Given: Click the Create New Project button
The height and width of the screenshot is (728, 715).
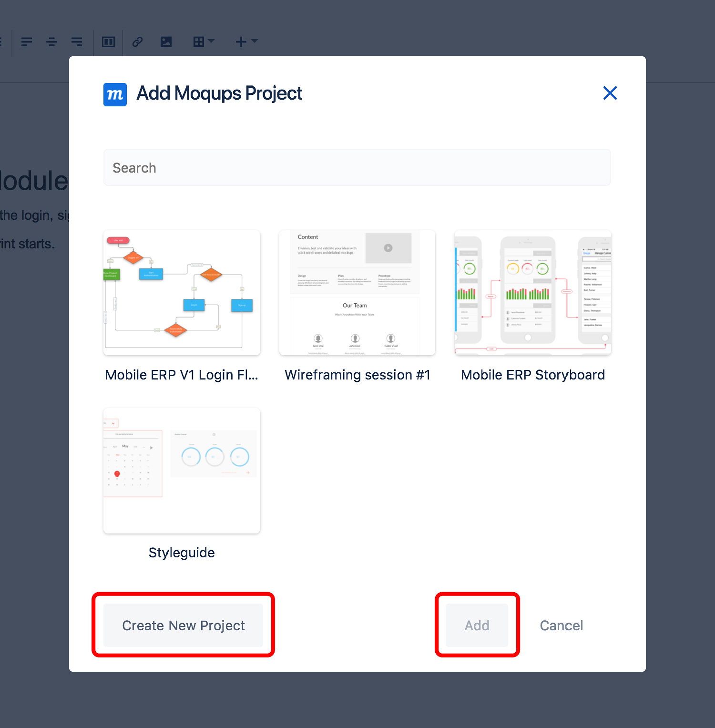Looking at the screenshot, I should pos(183,625).
